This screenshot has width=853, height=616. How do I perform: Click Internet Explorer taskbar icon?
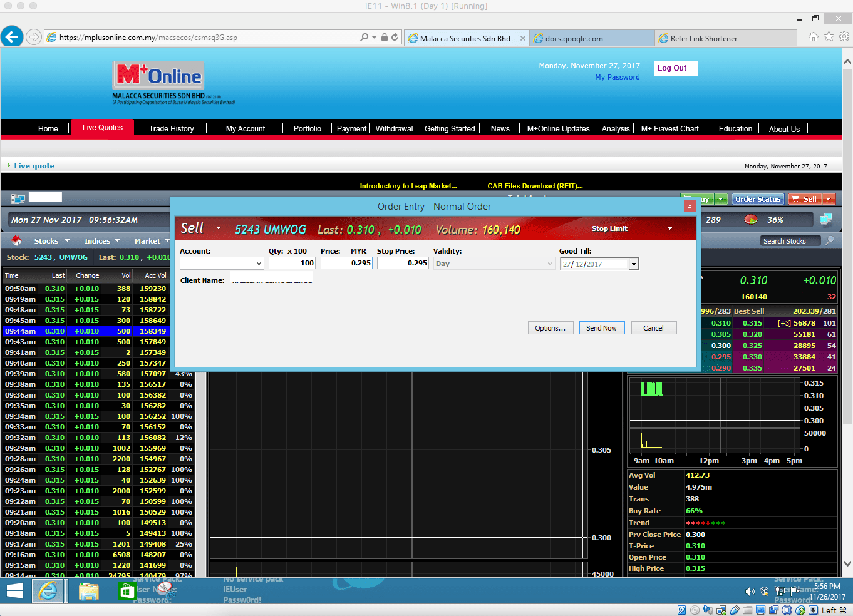click(x=49, y=591)
